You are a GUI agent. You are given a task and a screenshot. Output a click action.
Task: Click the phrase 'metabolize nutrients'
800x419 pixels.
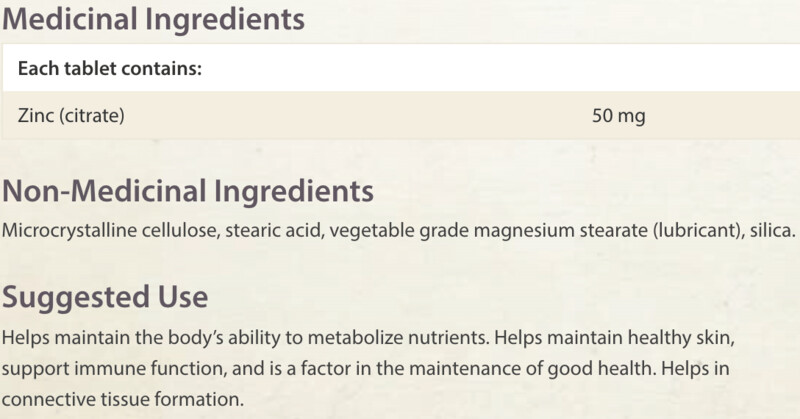396,337
